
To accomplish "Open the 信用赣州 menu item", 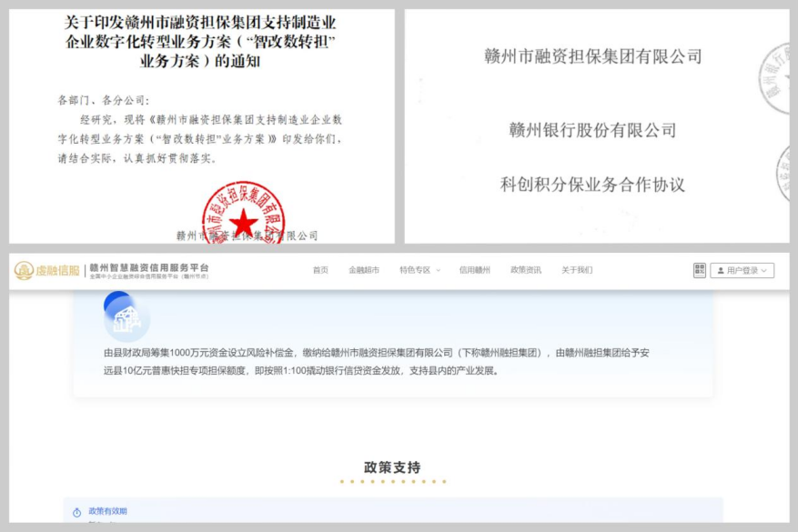I will 475,270.
